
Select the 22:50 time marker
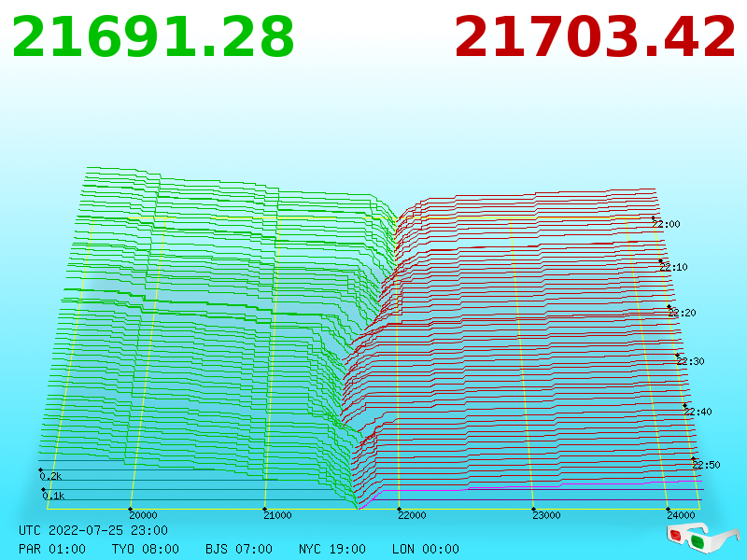pos(706,465)
